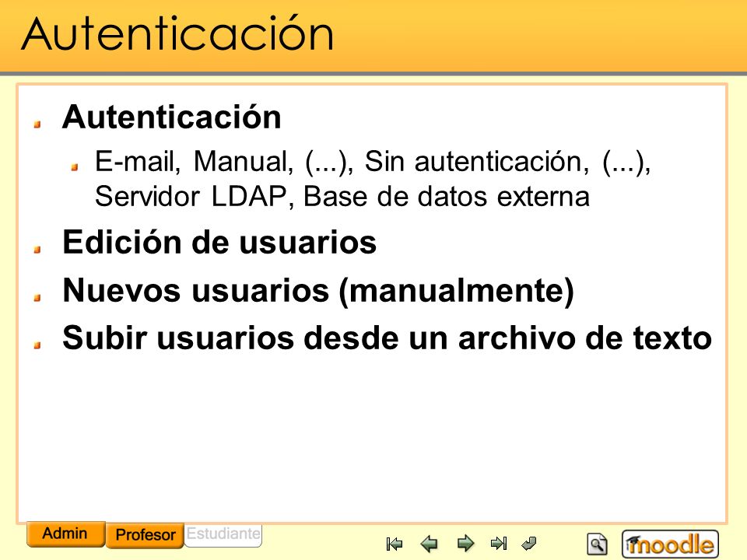Click the return arrow icon
This screenshot has height=560, width=747.
529,543
